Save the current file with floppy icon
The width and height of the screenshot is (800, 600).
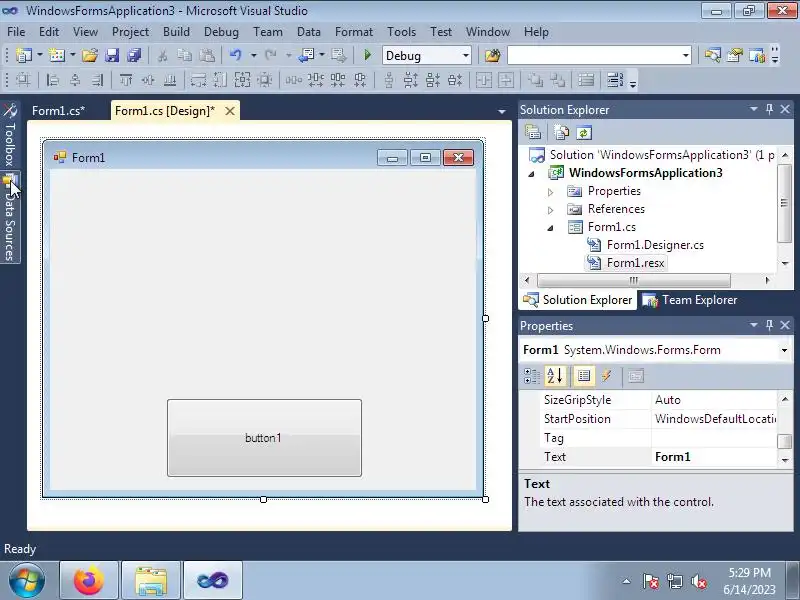point(112,55)
